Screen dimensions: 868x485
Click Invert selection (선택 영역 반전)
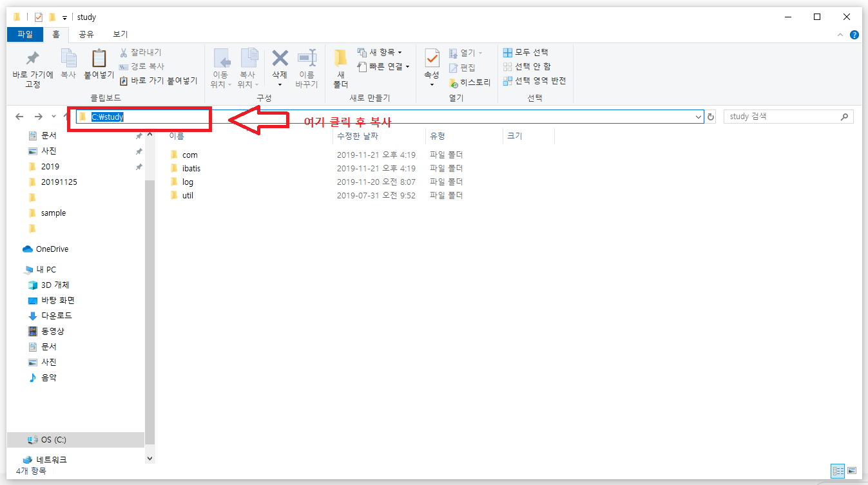pyautogui.click(x=535, y=81)
